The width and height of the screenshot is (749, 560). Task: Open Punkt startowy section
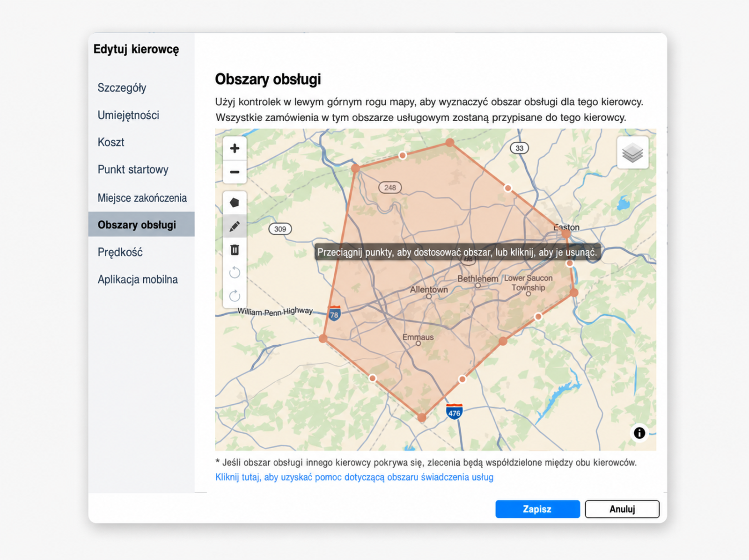tap(133, 169)
